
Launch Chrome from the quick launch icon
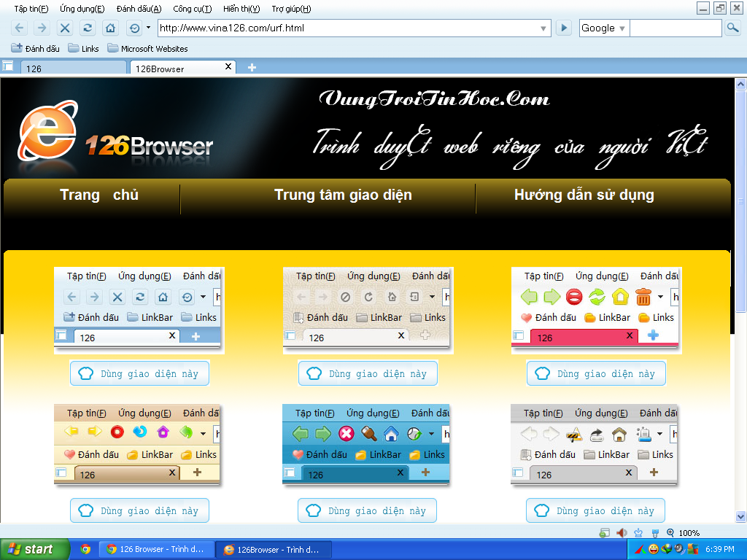point(85,549)
